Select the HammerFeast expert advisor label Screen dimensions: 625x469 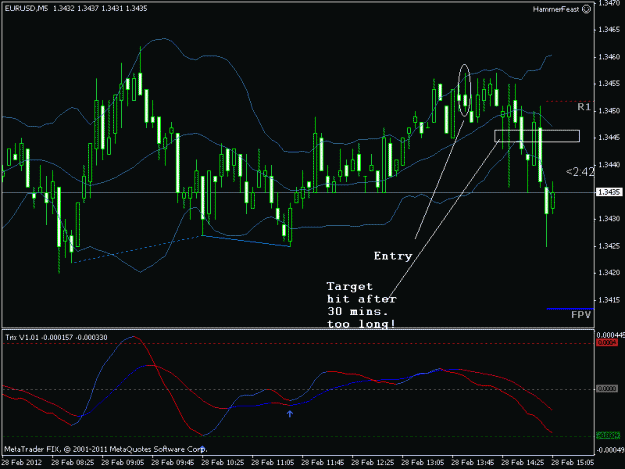point(556,9)
